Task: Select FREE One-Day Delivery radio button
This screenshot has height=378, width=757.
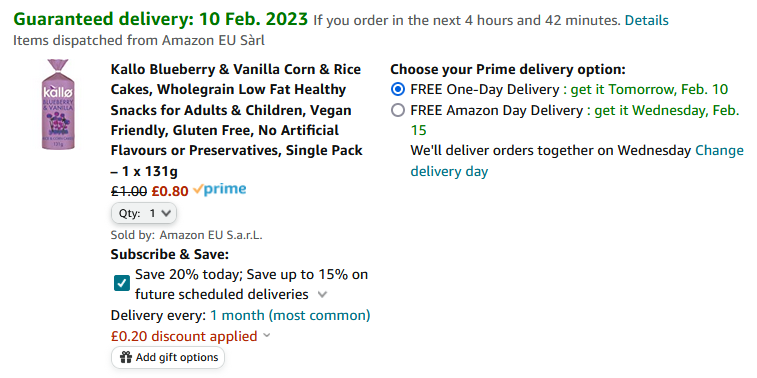Action: tap(398, 90)
